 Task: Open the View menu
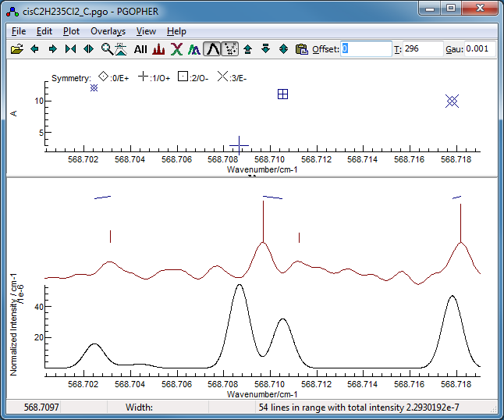(146, 31)
